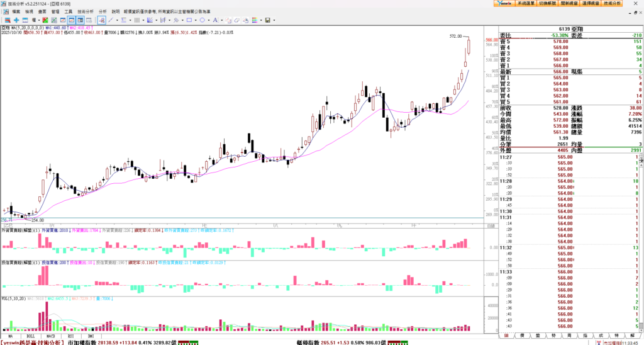Select the fan lines drawing tool
Viewport: 644px width, 345px height.
[x=150, y=20]
